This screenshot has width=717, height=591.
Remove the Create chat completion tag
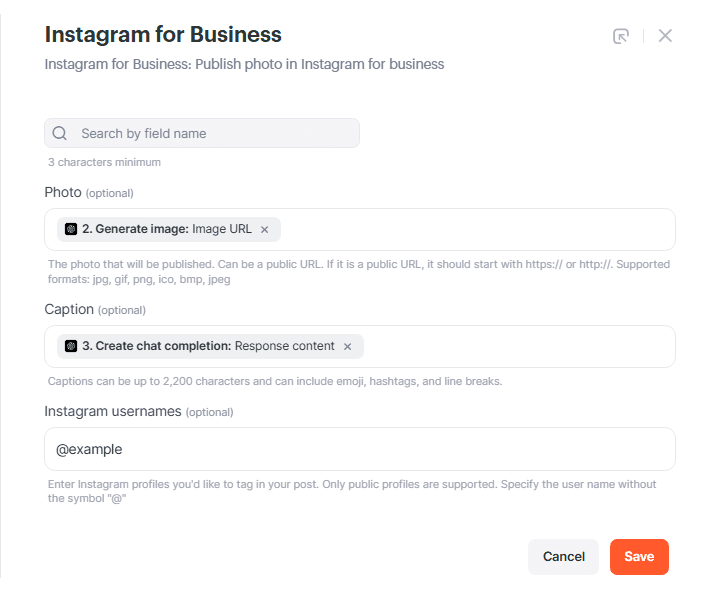point(348,347)
